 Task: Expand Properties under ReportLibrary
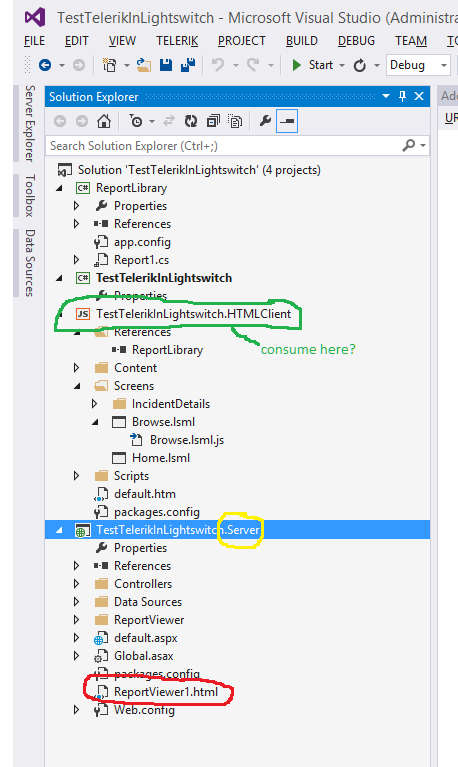pyautogui.click(x=77, y=206)
